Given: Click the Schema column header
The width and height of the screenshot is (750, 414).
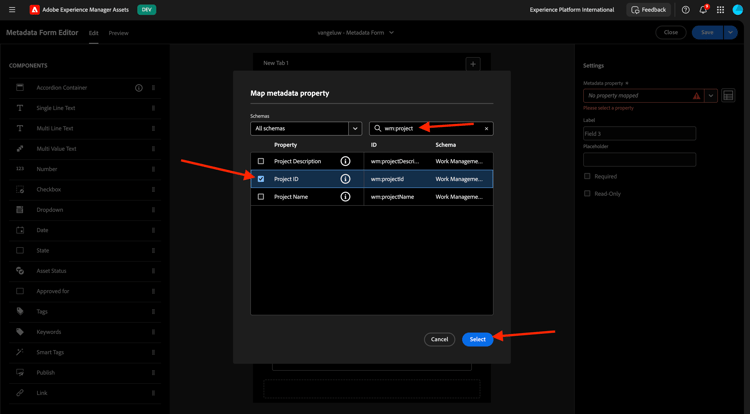Looking at the screenshot, I should tap(445, 145).
